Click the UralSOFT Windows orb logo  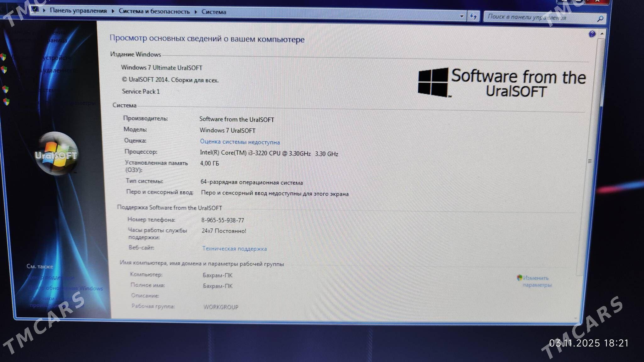click(x=56, y=154)
